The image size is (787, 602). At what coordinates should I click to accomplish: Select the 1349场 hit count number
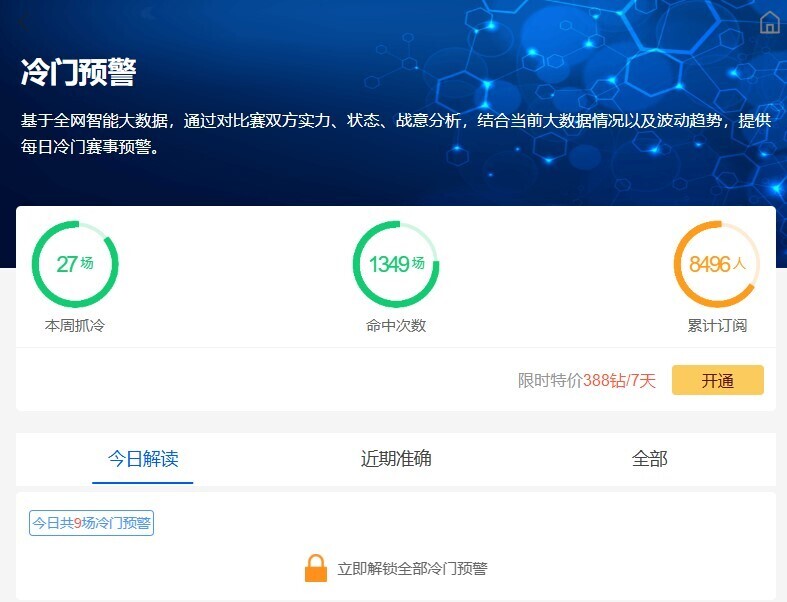(x=396, y=264)
